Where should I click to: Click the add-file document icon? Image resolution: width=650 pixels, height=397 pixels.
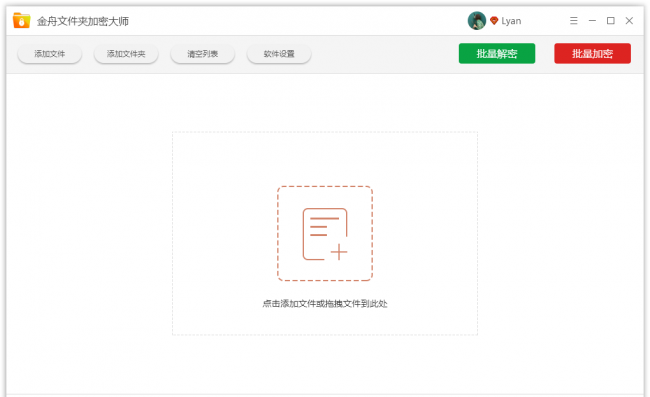coord(325,234)
